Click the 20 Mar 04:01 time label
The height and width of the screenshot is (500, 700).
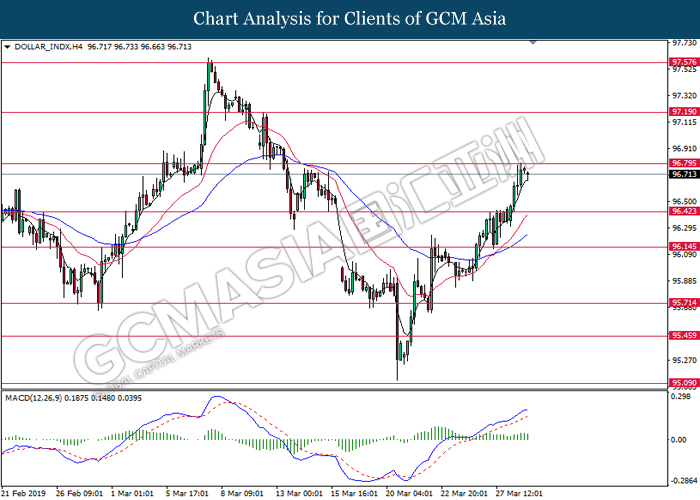409,493
